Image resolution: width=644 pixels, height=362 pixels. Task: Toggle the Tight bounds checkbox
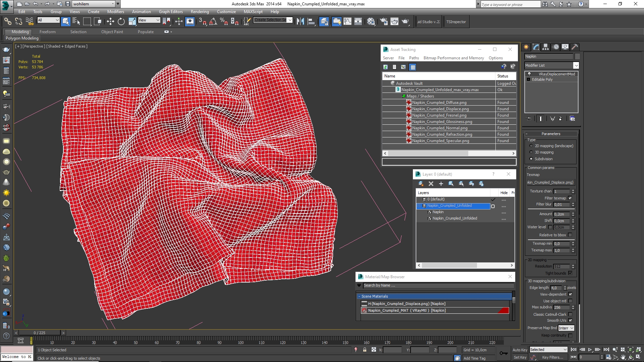click(570, 273)
